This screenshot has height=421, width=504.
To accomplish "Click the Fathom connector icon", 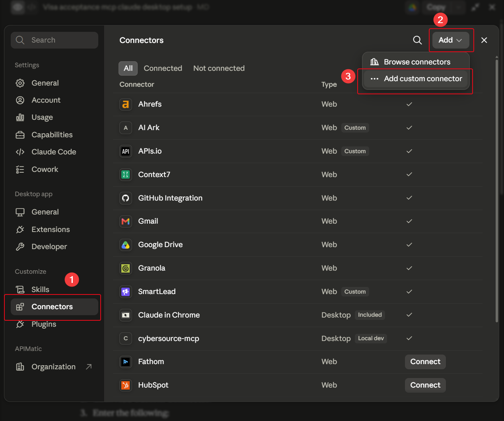I will pyautogui.click(x=126, y=362).
